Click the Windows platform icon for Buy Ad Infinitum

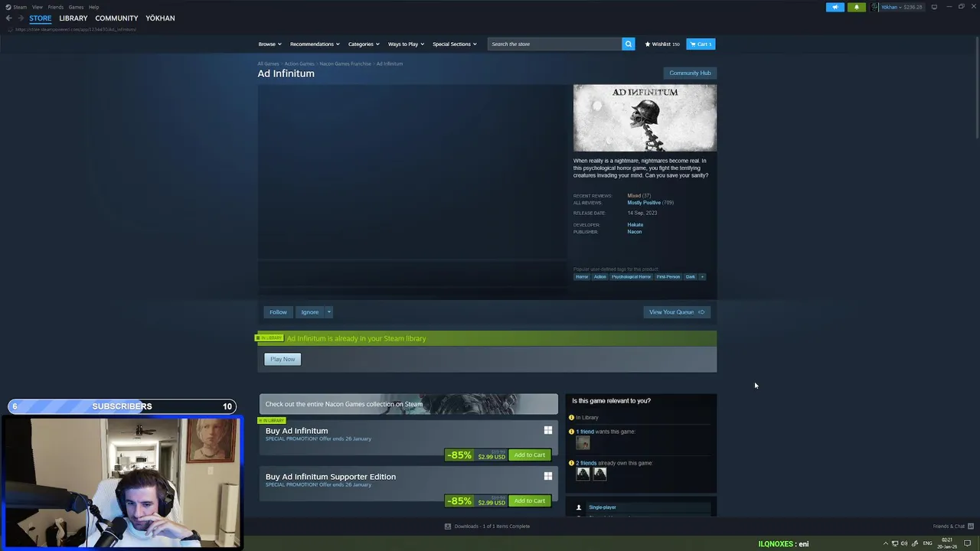click(547, 430)
